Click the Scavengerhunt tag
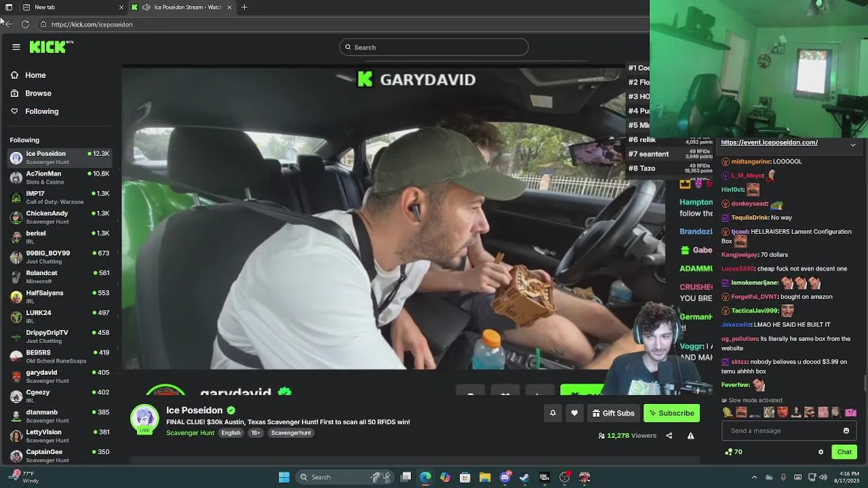 pos(291,433)
